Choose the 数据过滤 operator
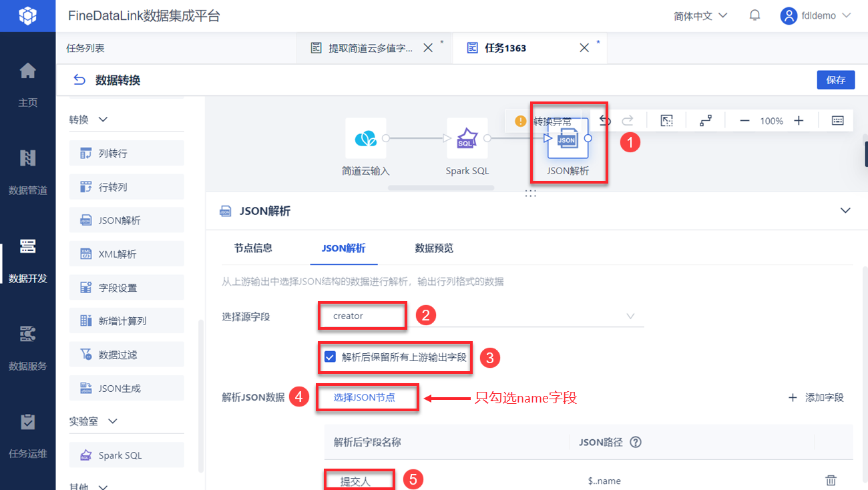Viewport: 868px width, 490px height. 126,354
